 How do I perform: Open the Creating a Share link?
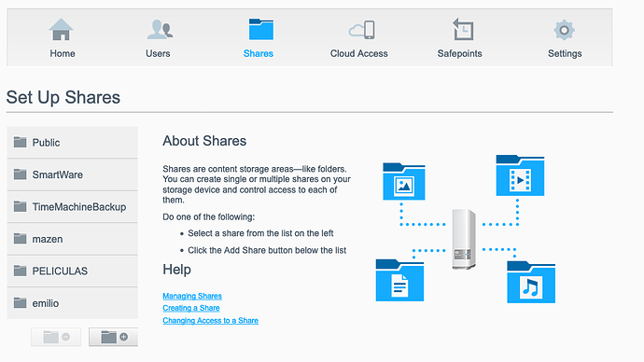coord(191,308)
